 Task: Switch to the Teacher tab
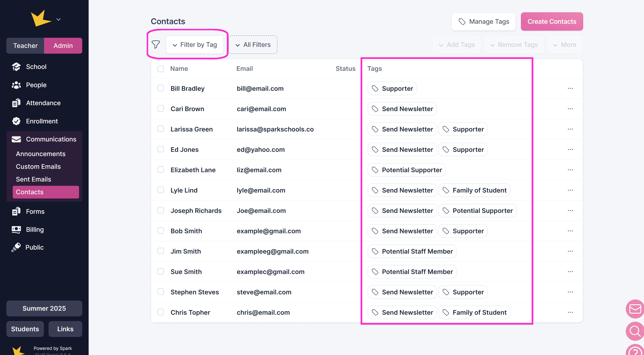25,46
